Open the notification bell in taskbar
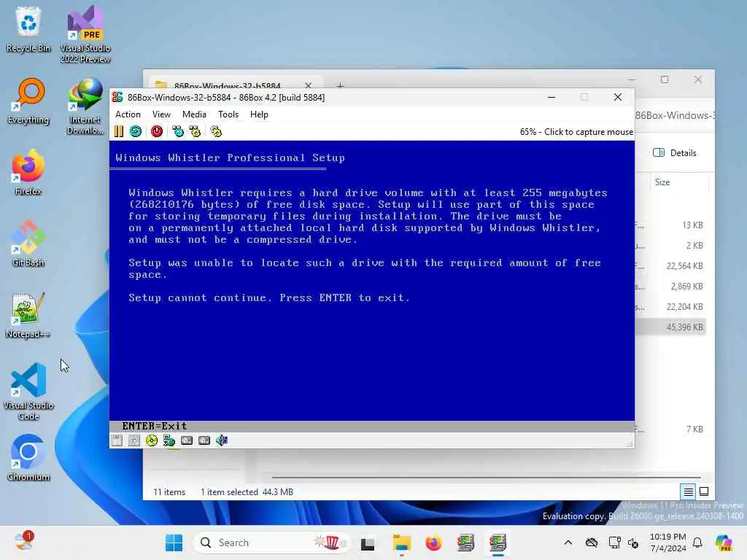Screen dimensions: 747x560 (697, 542)
